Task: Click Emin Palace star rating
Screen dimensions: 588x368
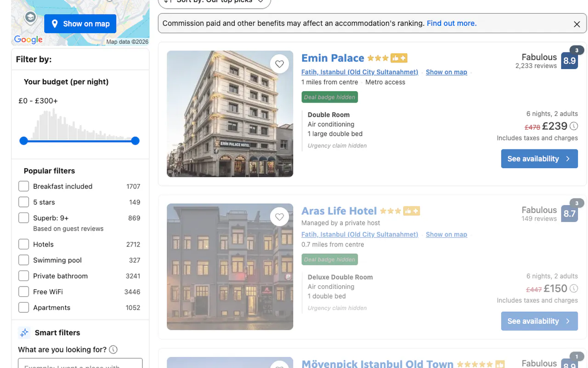Action: coord(378,58)
